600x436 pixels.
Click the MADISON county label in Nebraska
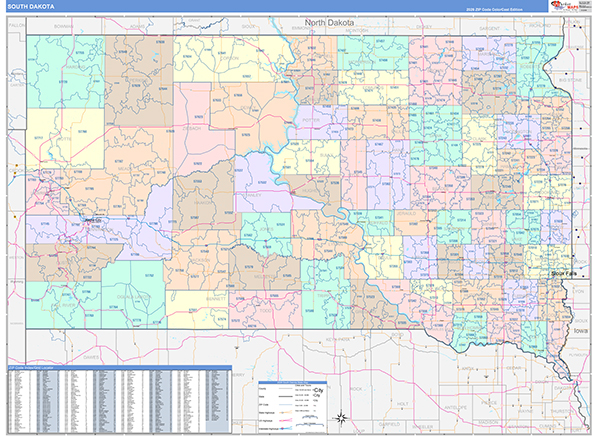pos(488,422)
